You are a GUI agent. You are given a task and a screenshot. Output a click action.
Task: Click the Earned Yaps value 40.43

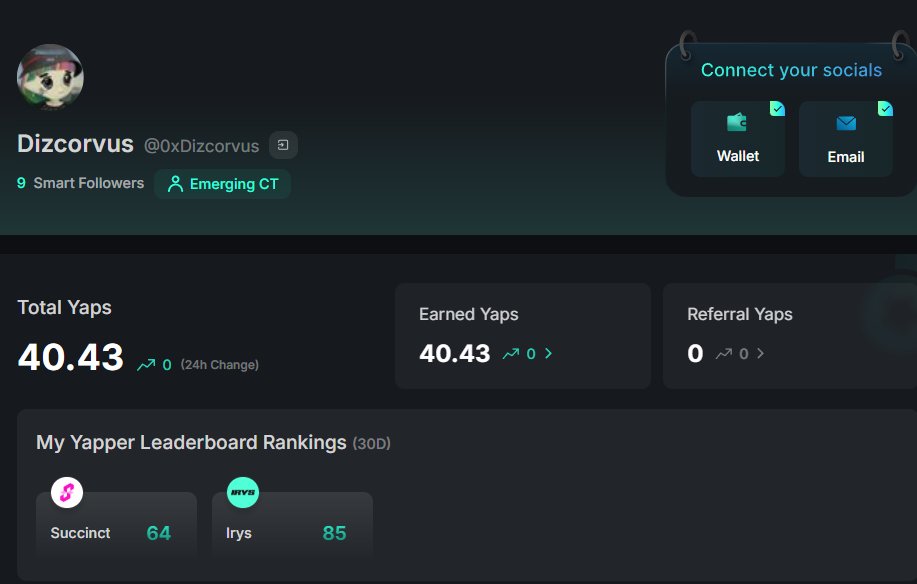click(x=455, y=354)
